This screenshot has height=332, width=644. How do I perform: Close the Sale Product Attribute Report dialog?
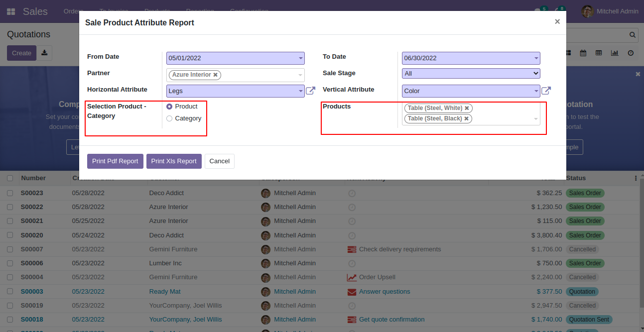557,21
